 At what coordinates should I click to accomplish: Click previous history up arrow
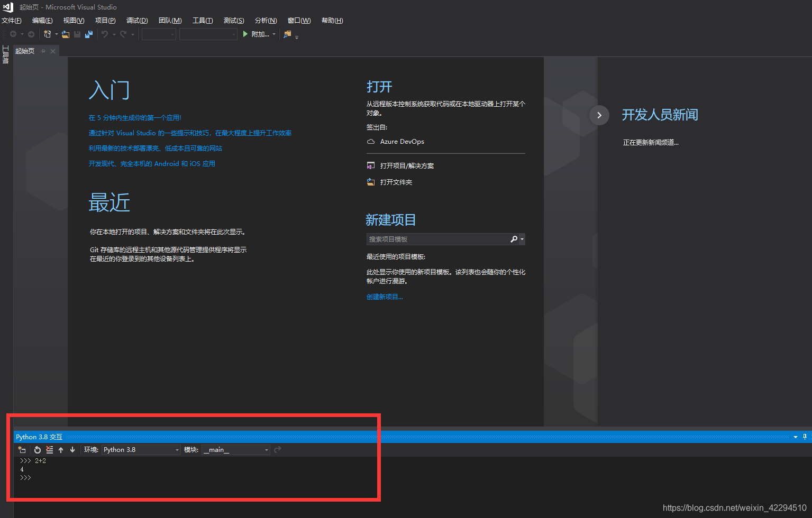(x=61, y=450)
